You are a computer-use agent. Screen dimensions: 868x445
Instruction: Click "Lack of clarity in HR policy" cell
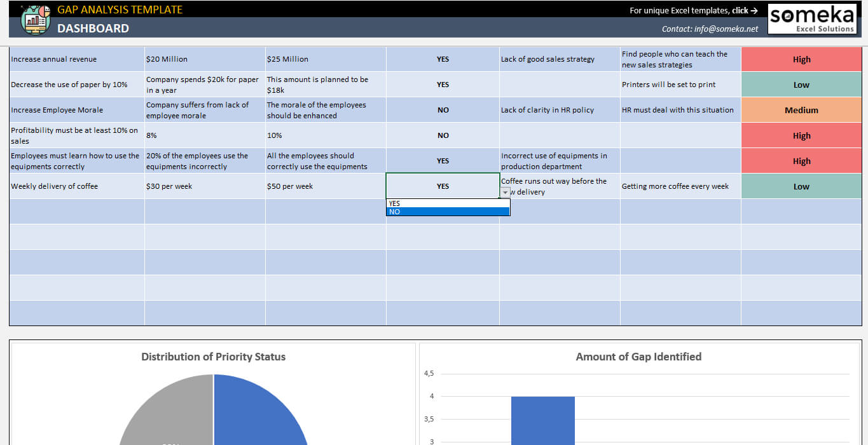[x=560, y=110]
